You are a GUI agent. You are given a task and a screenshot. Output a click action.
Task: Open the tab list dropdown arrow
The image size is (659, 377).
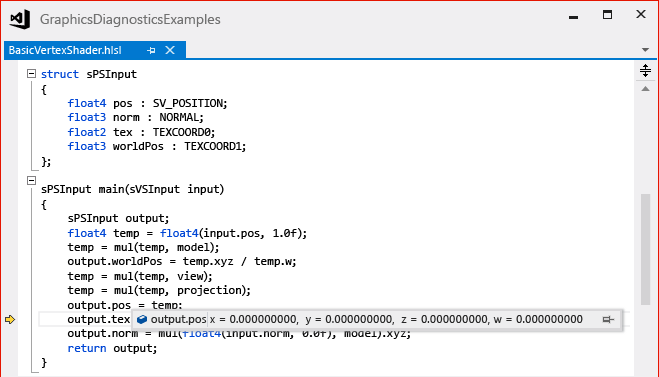[x=645, y=50]
